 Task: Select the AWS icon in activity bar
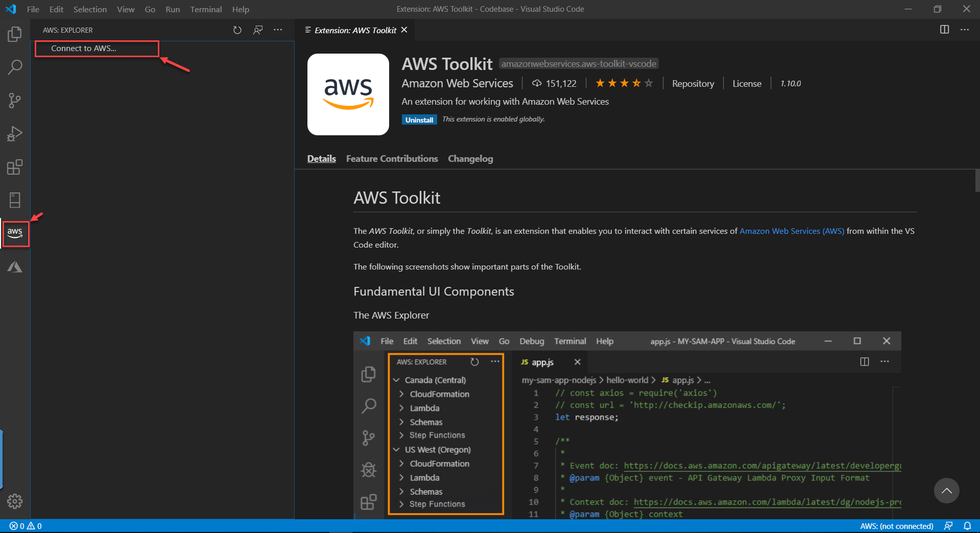15,233
